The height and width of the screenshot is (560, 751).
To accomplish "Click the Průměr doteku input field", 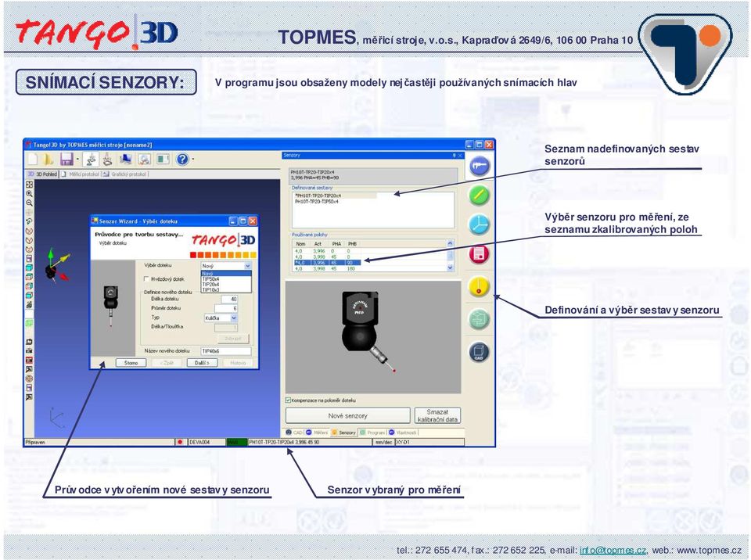I will click(x=226, y=308).
